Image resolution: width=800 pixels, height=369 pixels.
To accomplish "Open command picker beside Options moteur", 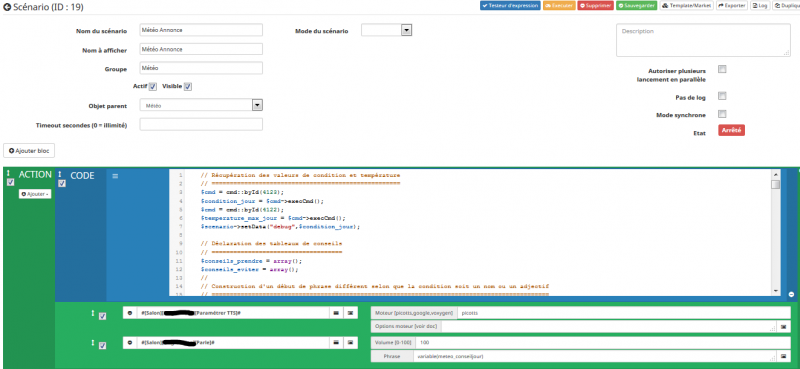I will 784,326.
